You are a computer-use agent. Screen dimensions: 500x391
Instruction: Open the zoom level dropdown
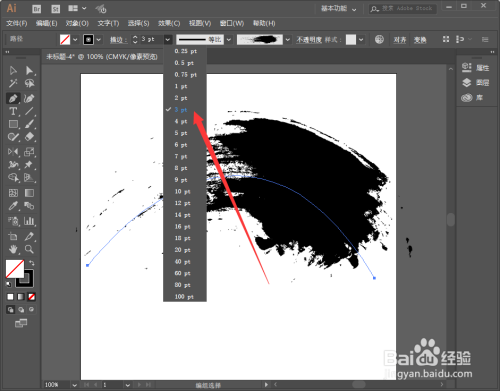point(75,385)
